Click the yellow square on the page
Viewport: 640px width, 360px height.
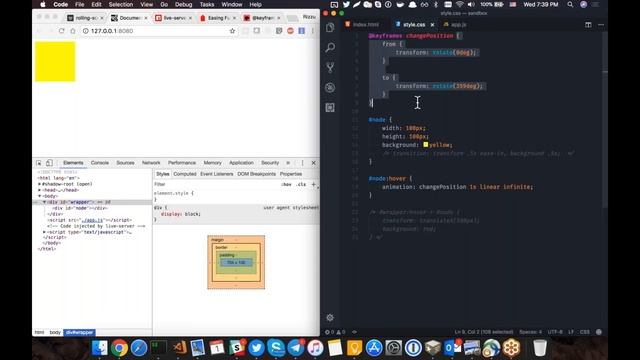pyautogui.click(x=55, y=62)
